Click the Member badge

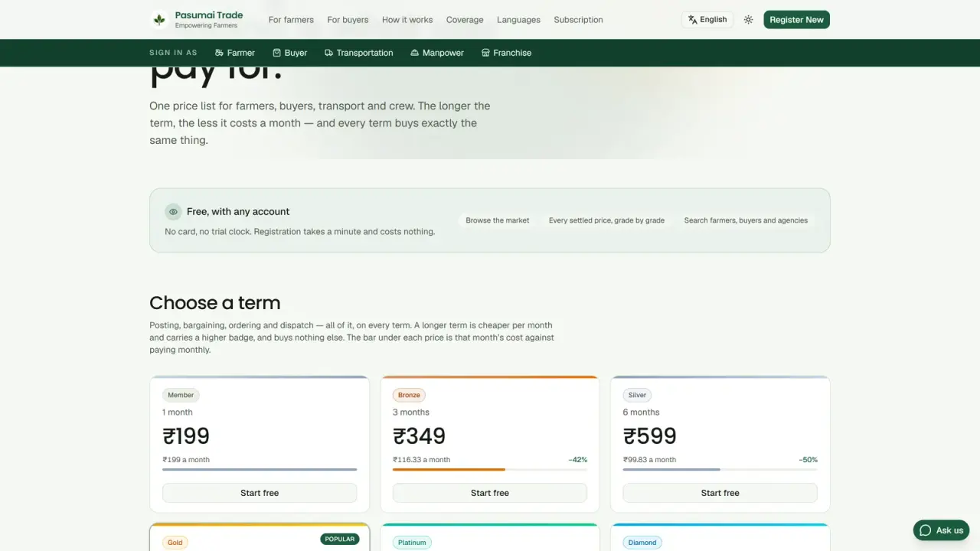click(181, 395)
